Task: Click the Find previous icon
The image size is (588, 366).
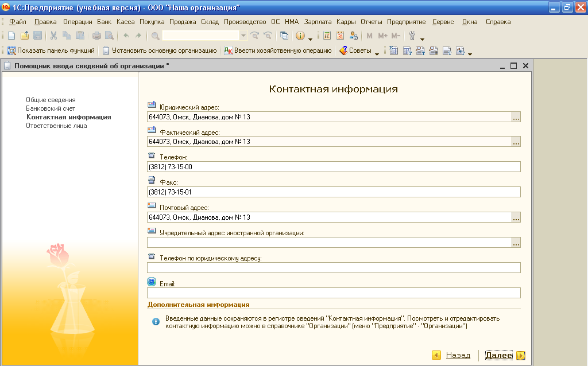Action: [x=268, y=36]
